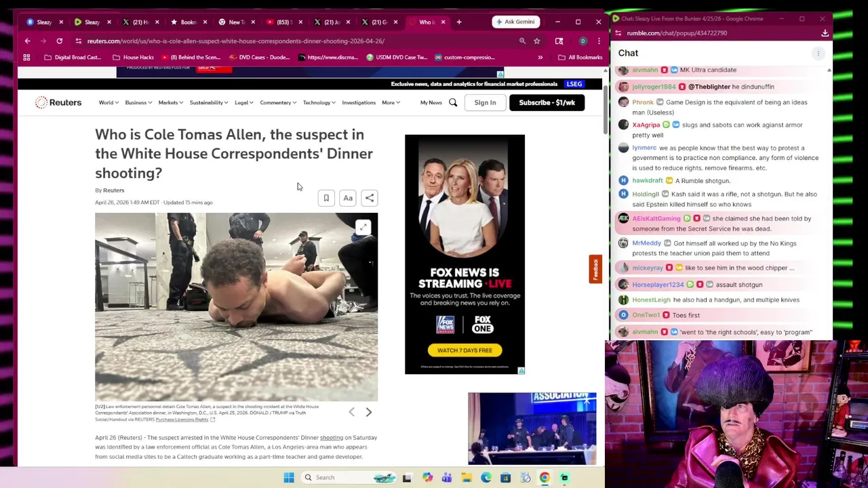
Task: Open the 'shooting' hyperlink in article text
Action: coord(332,438)
